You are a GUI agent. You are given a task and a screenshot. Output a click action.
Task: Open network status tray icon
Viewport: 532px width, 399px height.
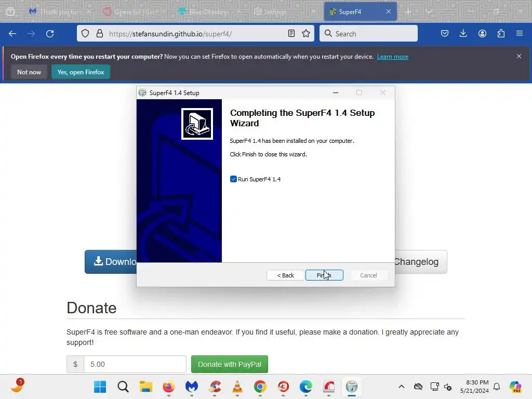[x=434, y=387]
